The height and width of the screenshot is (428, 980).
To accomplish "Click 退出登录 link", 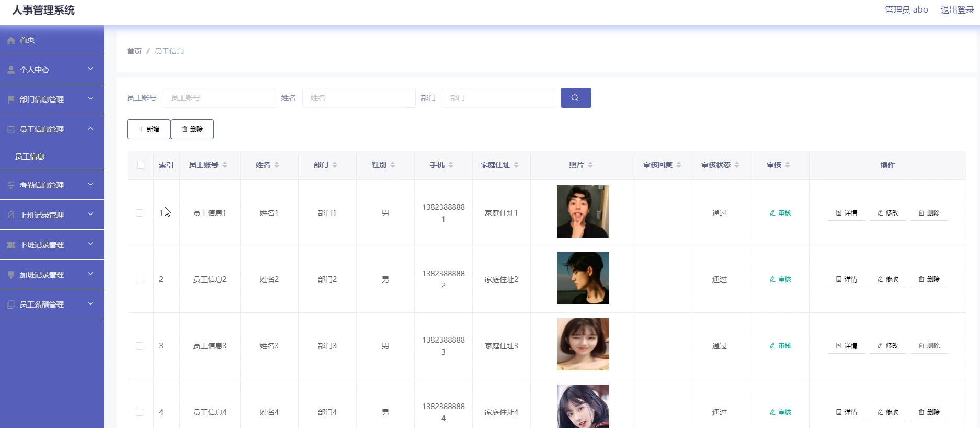I will 957,9.
